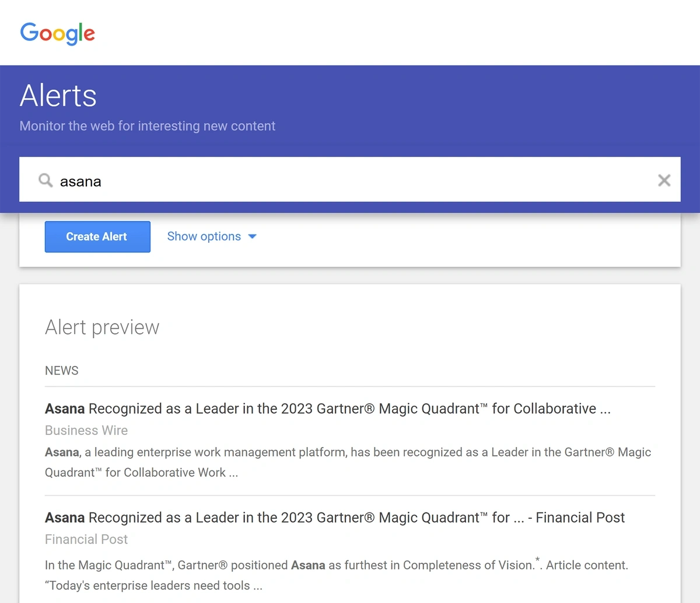Viewport: 700px width, 603px height.
Task: Click bold Asana in second headline
Action: tap(65, 518)
